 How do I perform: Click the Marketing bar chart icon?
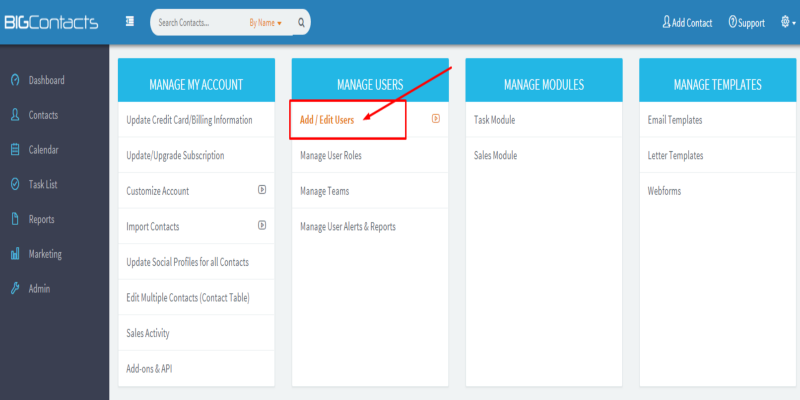[x=15, y=254]
